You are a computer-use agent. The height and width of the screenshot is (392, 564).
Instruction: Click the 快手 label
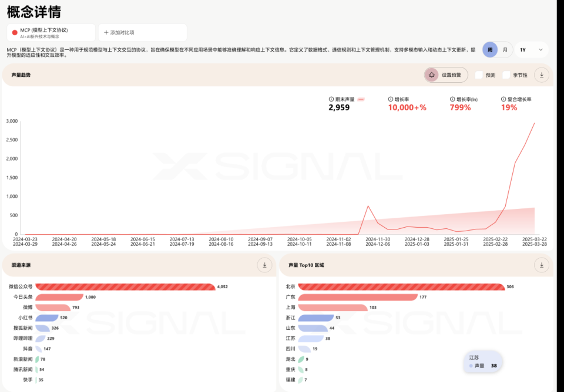(x=28, y=380)
